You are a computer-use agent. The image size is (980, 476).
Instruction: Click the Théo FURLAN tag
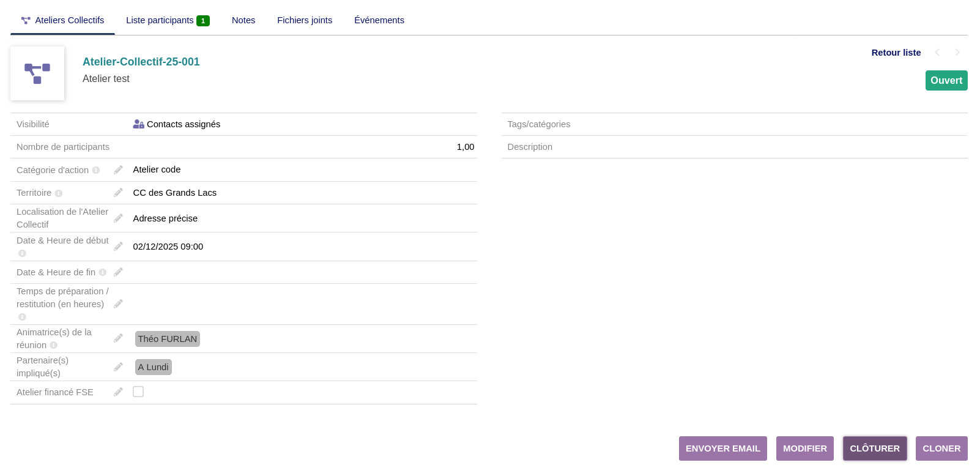[x=168, y=339]
